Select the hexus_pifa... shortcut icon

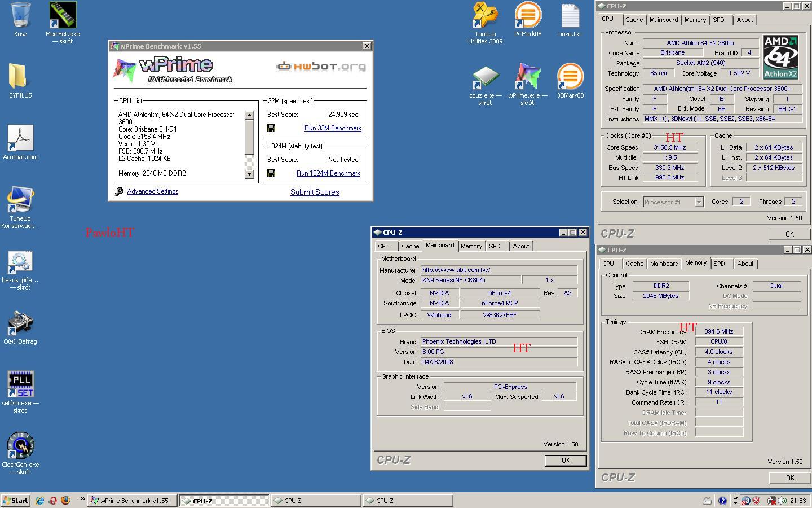coord(20,261)
